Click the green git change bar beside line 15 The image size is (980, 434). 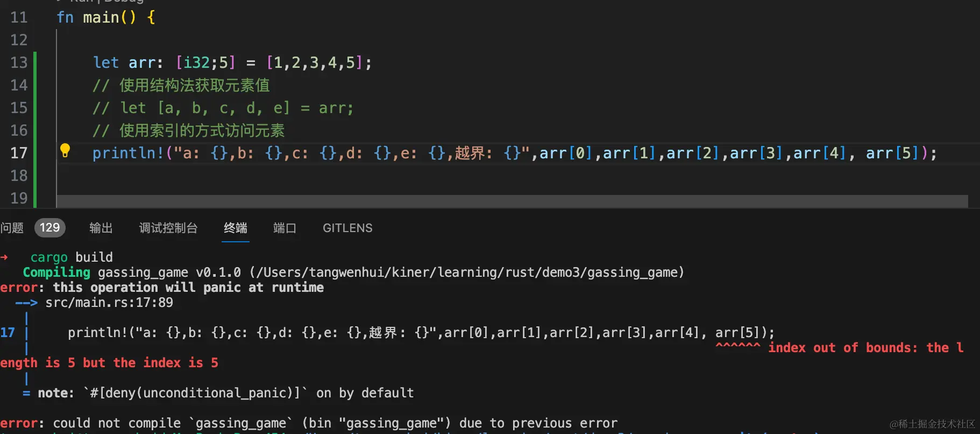click(x=35, y=108)
